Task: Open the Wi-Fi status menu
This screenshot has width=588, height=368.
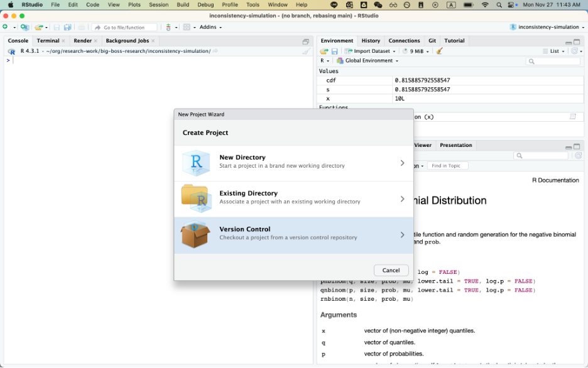Action: [x=485, y=5]
